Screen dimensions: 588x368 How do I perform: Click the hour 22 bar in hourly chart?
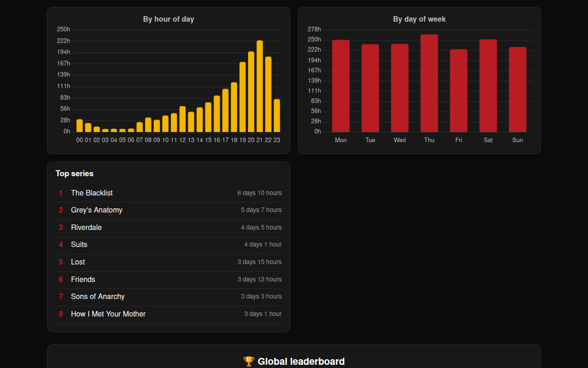[x=268, y=94]
